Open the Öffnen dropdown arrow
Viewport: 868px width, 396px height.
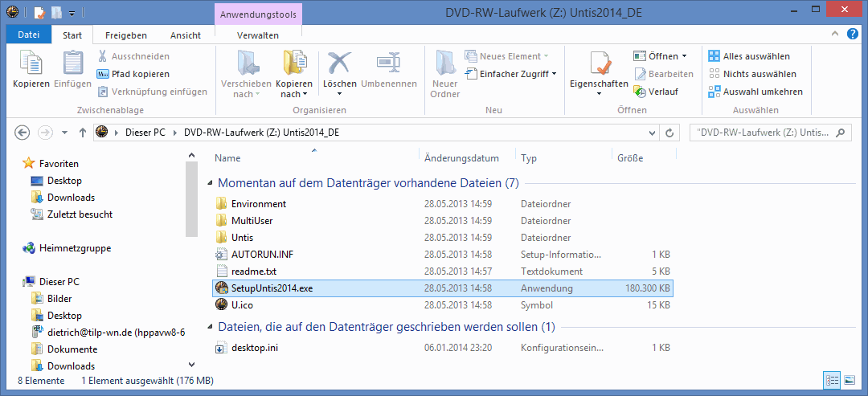pos(685,56)
